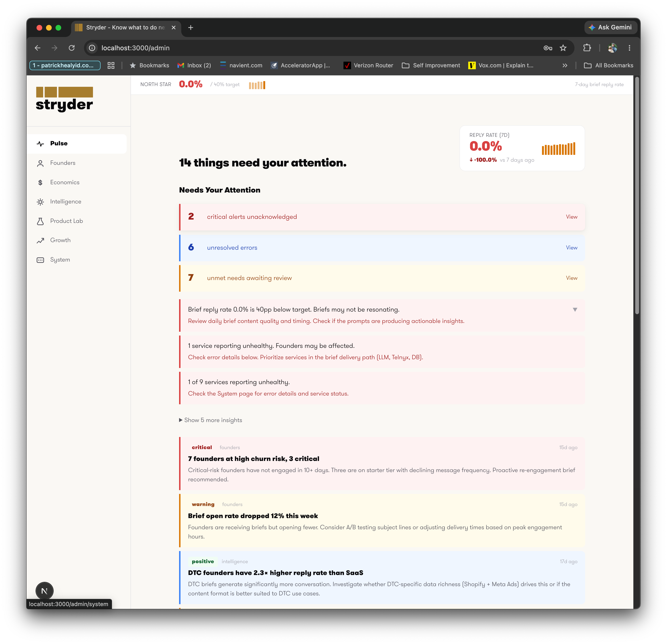This screenshot has width=667, height=644.
Task: Click the positive severity tag
Action: [203, 562]
